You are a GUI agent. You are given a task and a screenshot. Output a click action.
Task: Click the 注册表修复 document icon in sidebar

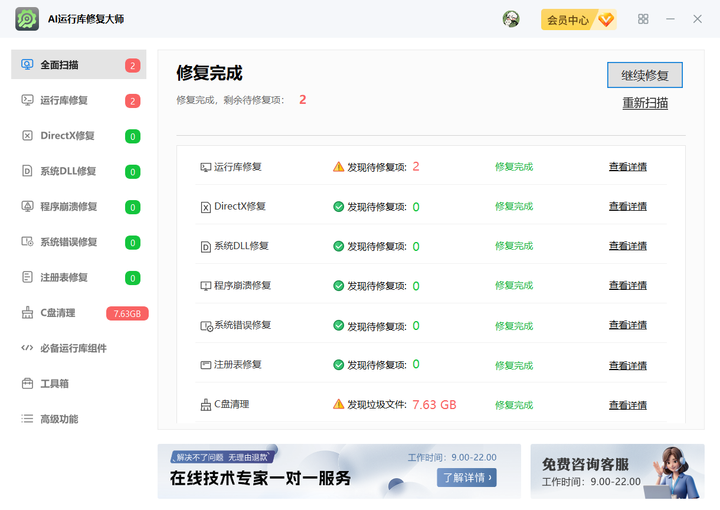click(27, 277)
